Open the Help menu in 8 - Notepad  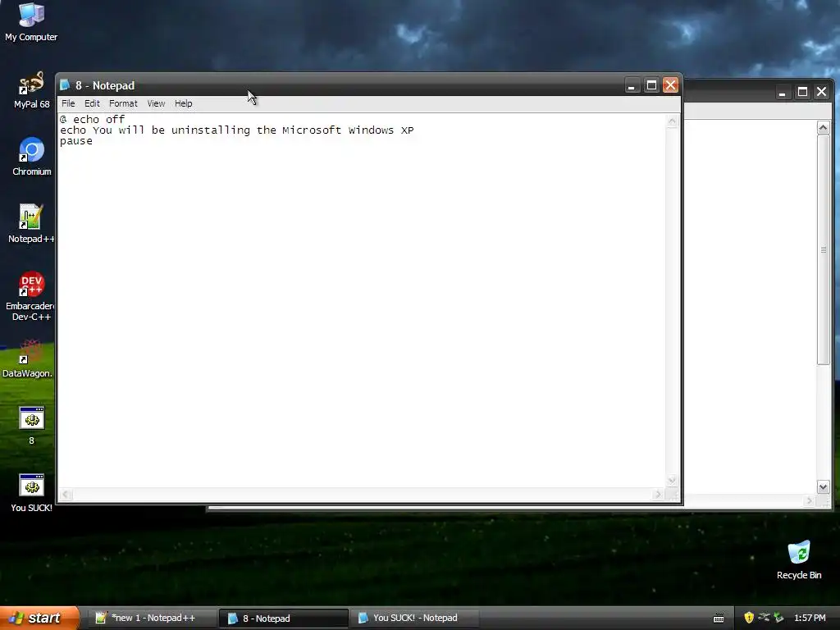click(183, 103)
